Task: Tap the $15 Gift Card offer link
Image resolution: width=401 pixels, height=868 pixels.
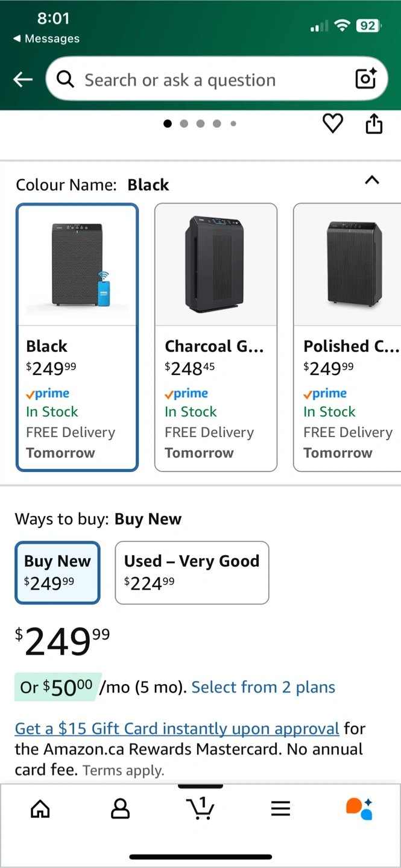Action: click(177, 729)
